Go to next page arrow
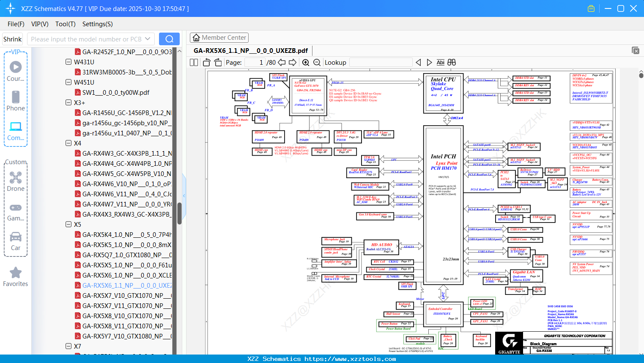Image resolution: width=644 pixels, height=363 pixels. coord(292,62)
